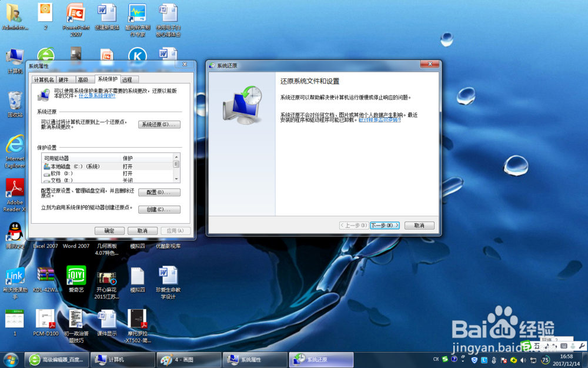This screenshot has height=368, width=588.
Task: Click 取消 in 系统属性 window
Action: [x=142, y=231]
